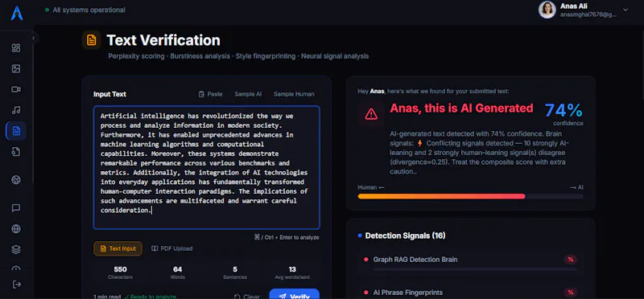Click the Anas Ali username text
The width and height of the screenshot is (644, 299).
coord(573,6)
